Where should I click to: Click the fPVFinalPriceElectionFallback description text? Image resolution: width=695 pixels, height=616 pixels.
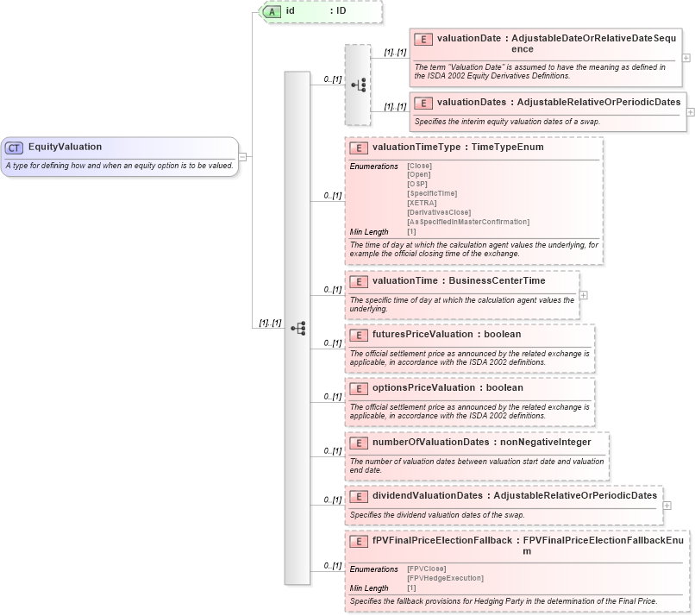(504, 601)
